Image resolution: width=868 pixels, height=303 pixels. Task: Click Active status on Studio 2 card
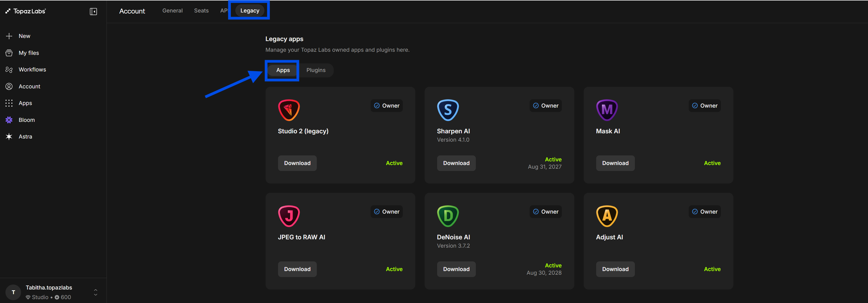pyautogui.click(x=394, y=163)
